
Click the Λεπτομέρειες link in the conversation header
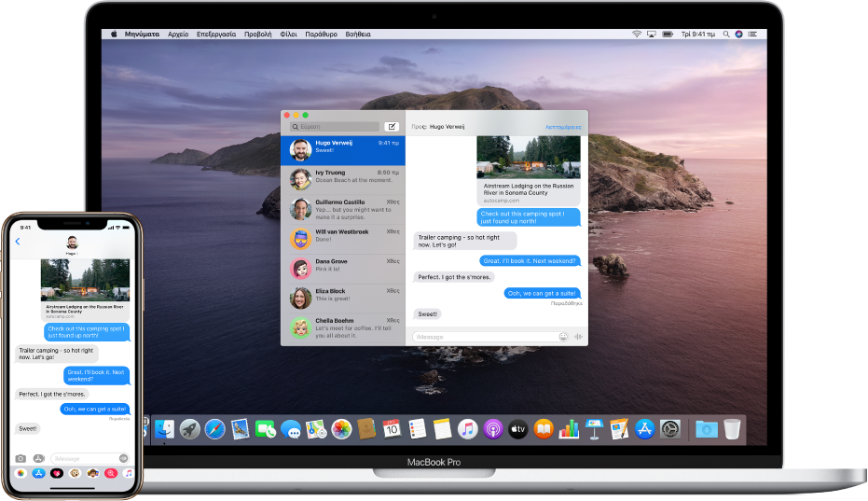(x=563, y=126)
